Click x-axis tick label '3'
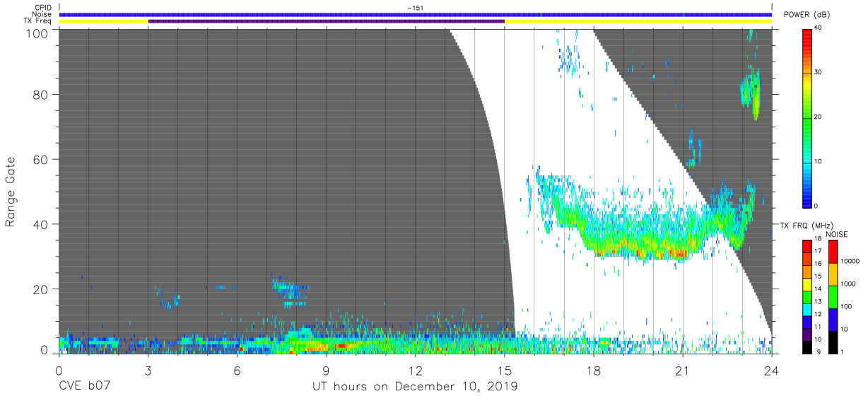Screen dimensions: 868x401 click(148, 370)
